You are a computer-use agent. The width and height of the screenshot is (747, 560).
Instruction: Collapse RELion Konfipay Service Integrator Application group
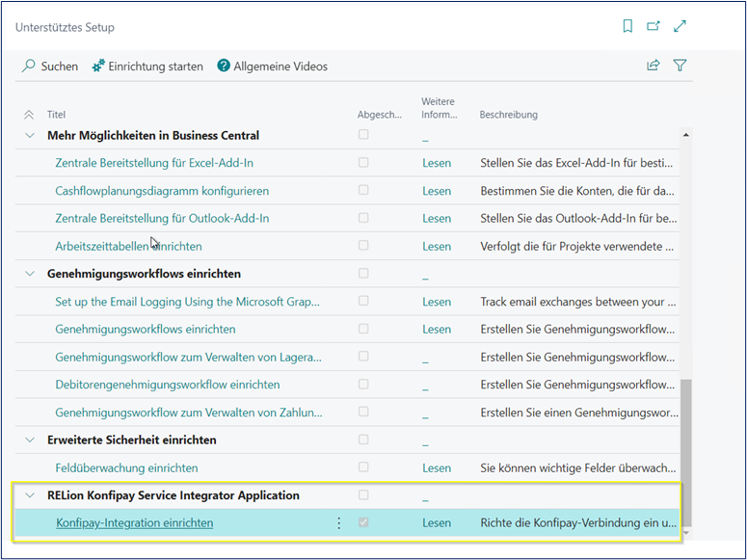pos(29,495)
